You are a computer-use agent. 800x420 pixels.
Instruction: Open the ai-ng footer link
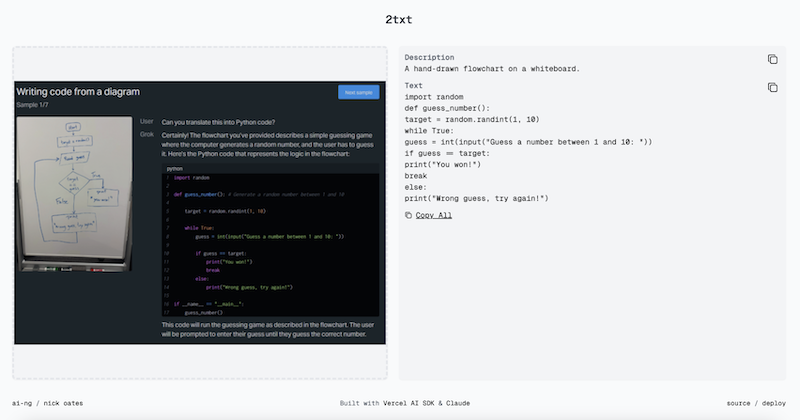[23, 403]
